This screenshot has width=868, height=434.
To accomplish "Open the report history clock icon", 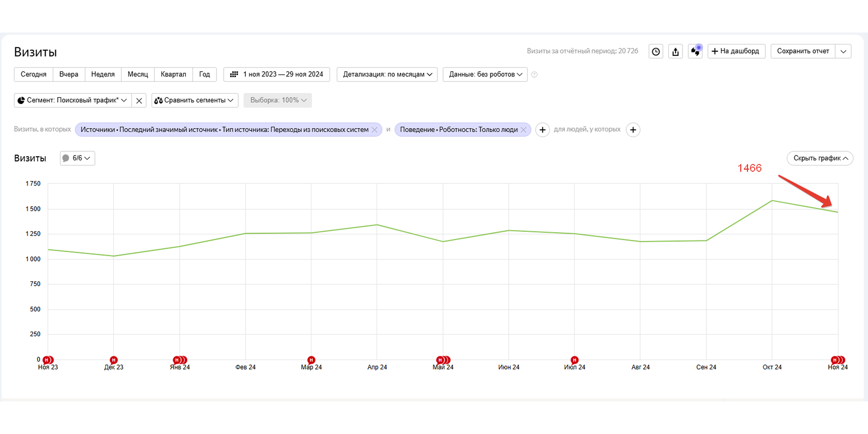I will [x=656, y=51].
